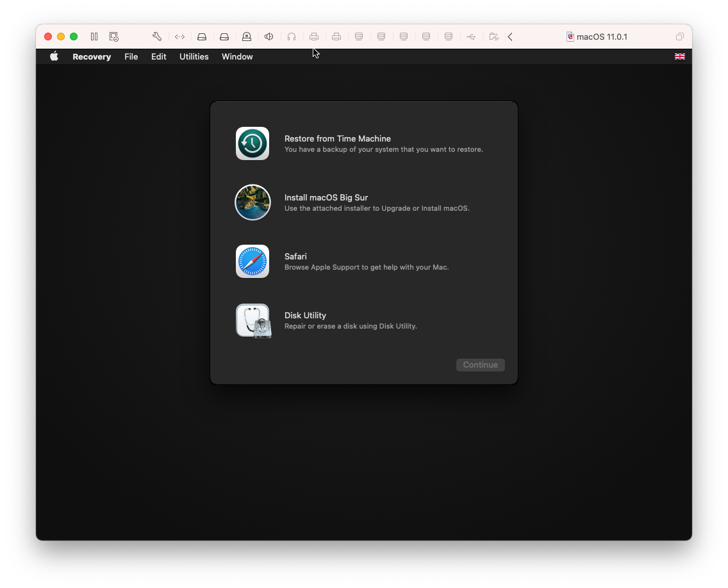Pause the virtual machine
Viewport: 728px width, 588px height.
[94, 37]
